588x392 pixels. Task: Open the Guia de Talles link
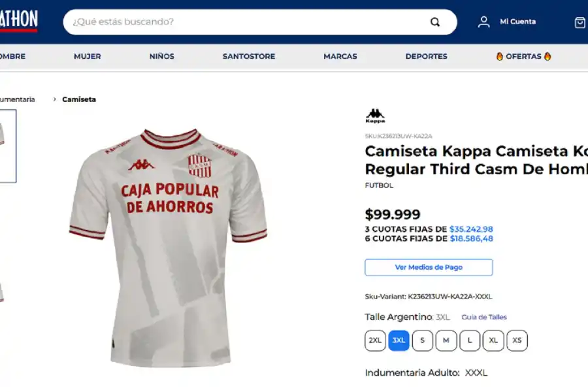coord(483,317)
